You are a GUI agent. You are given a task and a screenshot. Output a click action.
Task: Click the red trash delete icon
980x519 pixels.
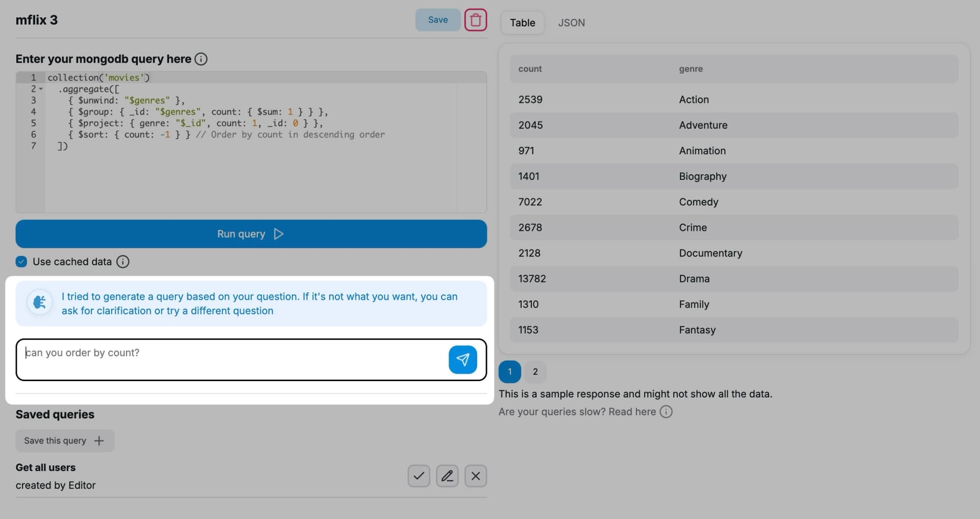[x=475, y=20]
